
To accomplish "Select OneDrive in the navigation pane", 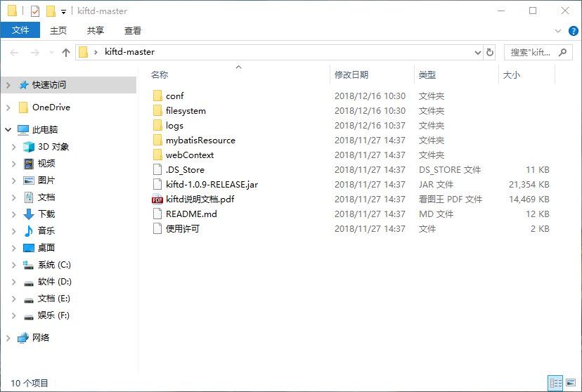I will point(51,107).
